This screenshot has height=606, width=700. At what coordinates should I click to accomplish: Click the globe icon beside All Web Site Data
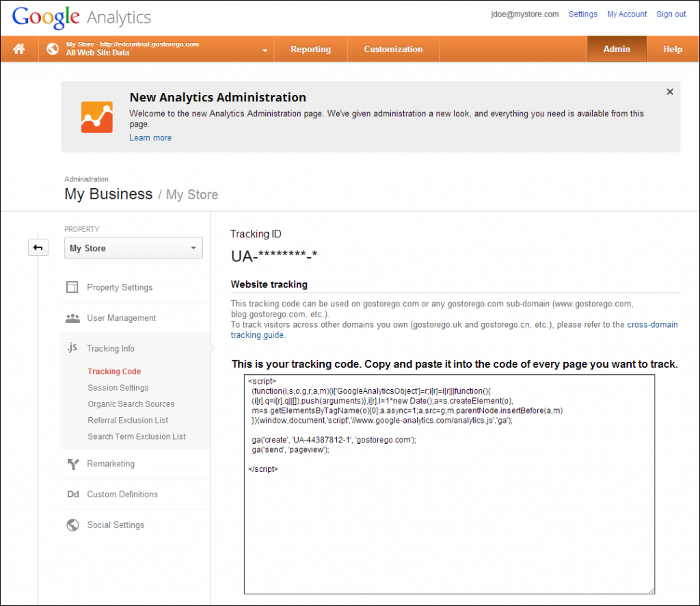pyautogui.click(x=53, y=49)
